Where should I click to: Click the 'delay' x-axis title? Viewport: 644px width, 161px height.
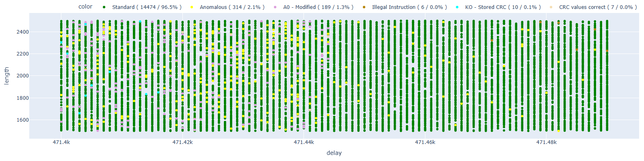334,153
